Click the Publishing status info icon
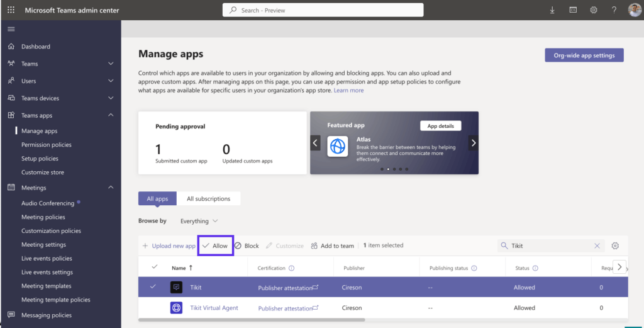The image size is (644, 328). click(474, 268)
